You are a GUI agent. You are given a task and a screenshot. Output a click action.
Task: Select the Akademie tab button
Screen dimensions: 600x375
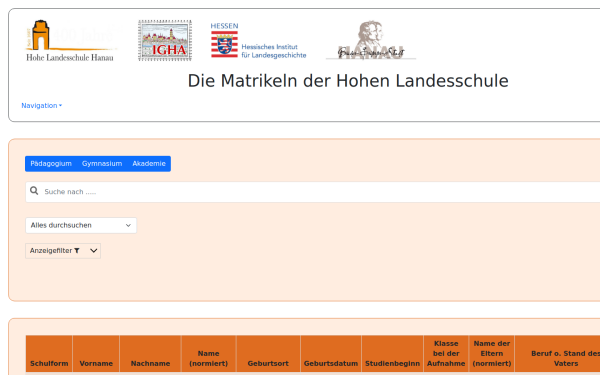(x=149, y=164)
